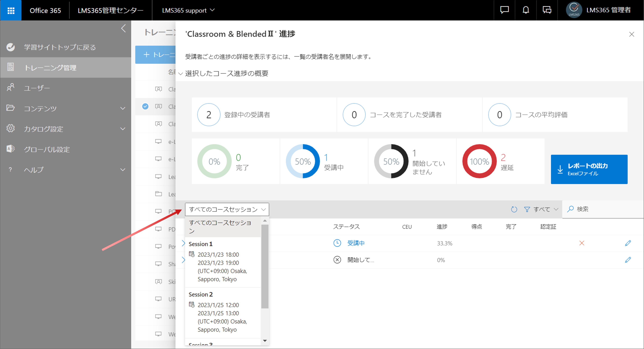Click the calendar icon under Session 1
Screen dimensions: 644x349
pyautogui.click(x=192, y=254)
